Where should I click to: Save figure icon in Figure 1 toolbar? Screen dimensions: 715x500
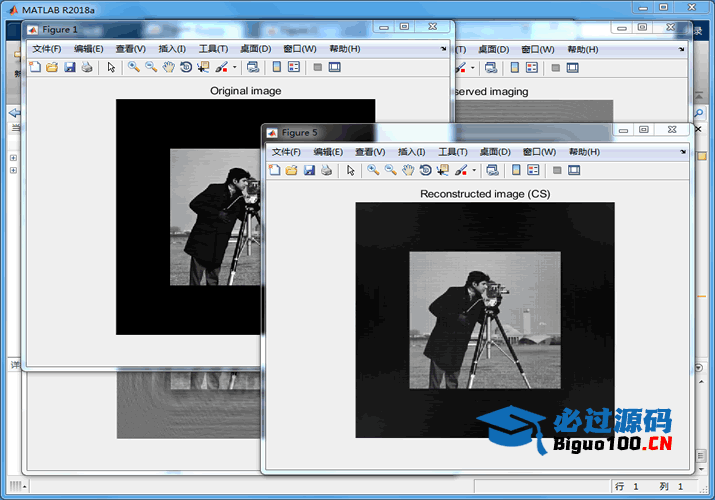coord(69,67)
